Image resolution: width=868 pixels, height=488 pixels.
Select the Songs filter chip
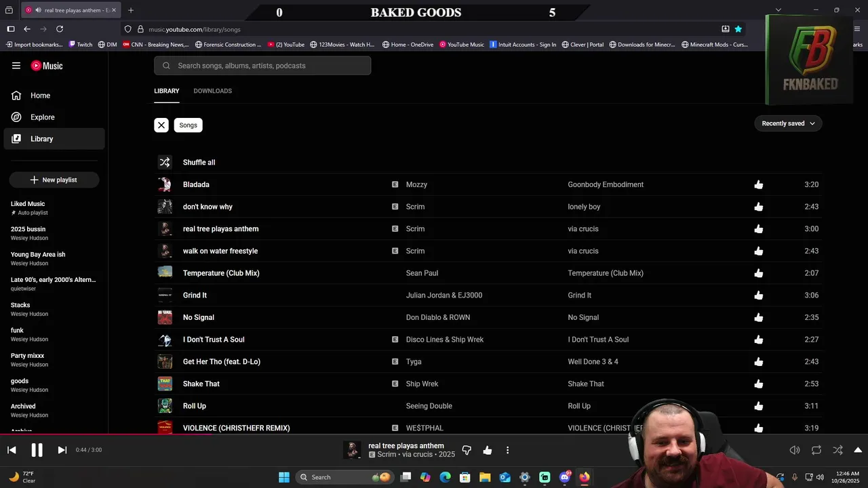tap(189, 125)
